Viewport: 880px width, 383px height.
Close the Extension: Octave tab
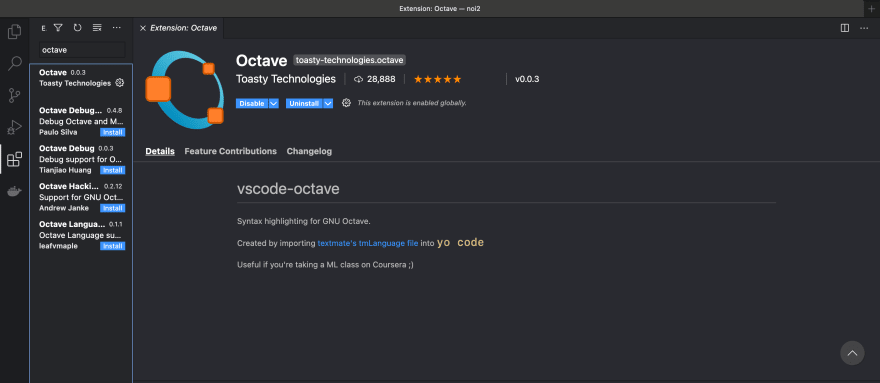[143, 28]
